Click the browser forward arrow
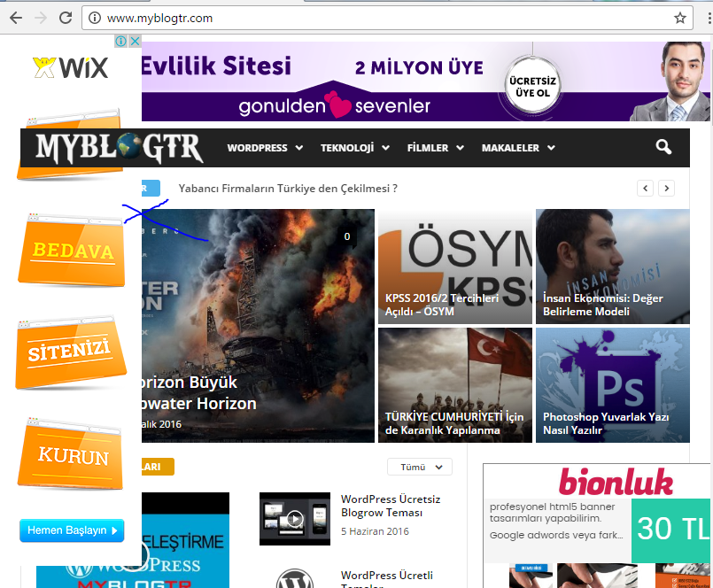This screenshot has width=713, height=588. (41, 18)
